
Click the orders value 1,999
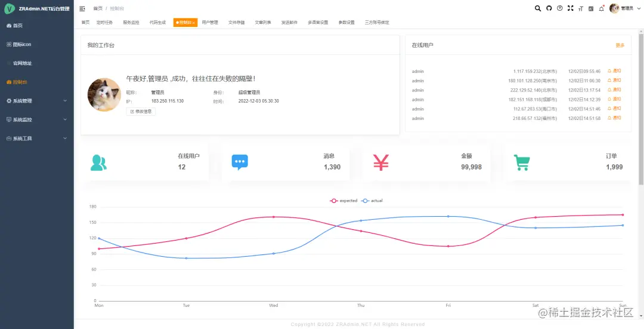pyautogui.click(x=614, y=167)
